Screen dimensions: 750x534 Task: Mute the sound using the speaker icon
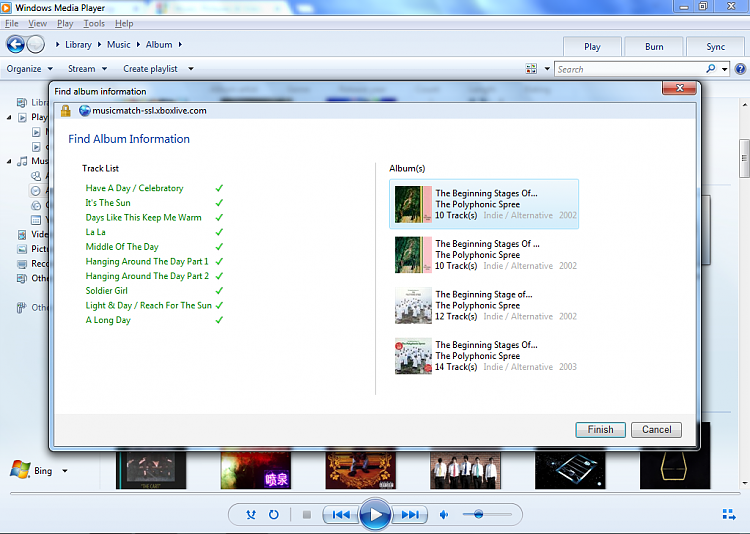point(444,515)
